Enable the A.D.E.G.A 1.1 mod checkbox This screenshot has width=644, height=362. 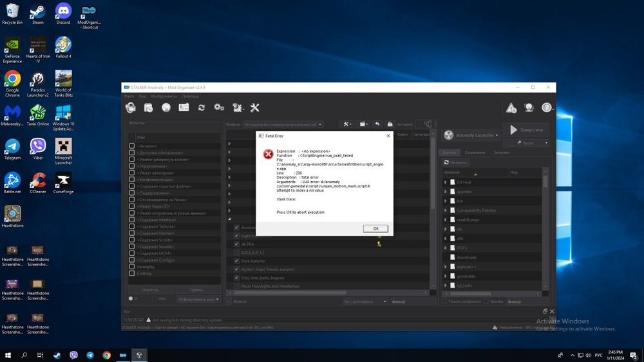(x=236, y=252)
